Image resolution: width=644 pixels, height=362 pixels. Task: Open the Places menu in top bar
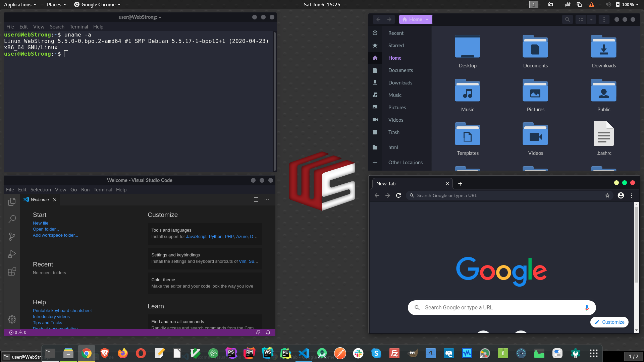[x=56, y=4]
